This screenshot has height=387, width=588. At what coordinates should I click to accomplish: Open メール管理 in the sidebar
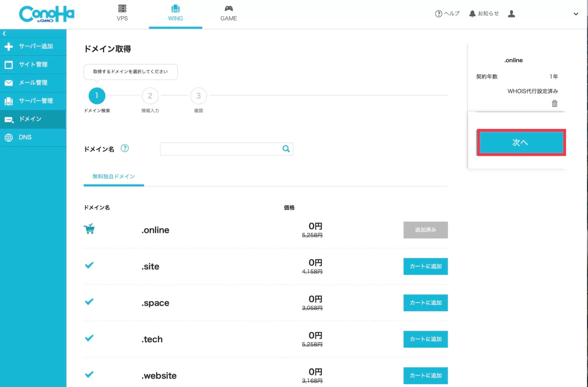click(33, 83)
